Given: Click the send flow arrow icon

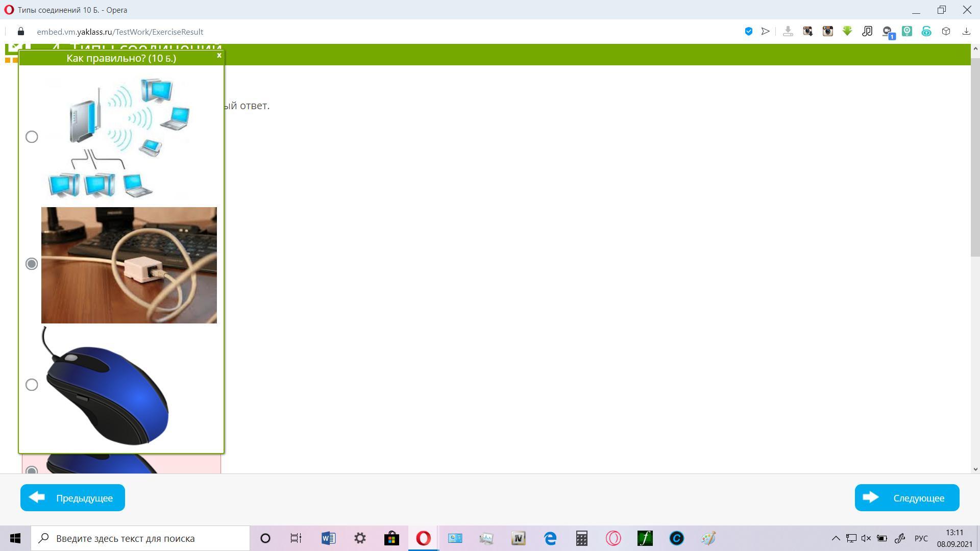Looking at the screenshot, I should [765, 32].
